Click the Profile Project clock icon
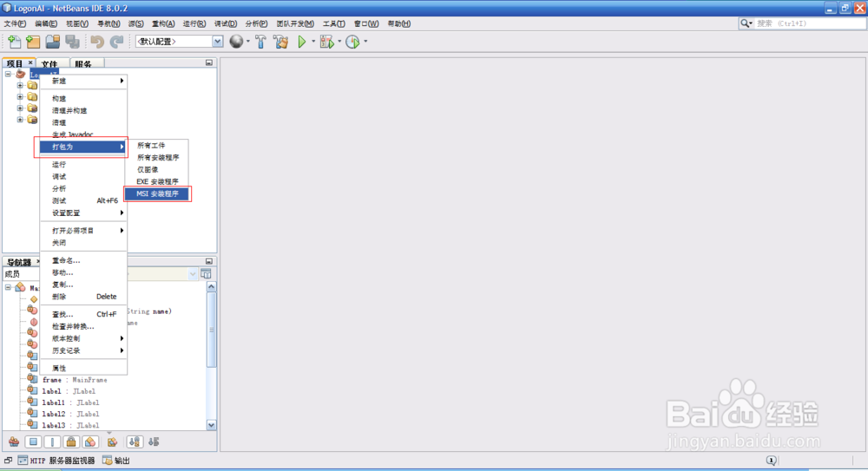Screen dimensions: 868x471 click(x=352, y=42)
